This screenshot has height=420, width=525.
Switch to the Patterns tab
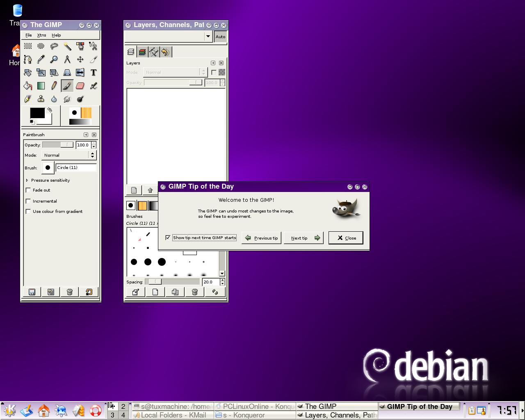pyautogui.click(x=142, y=206)
